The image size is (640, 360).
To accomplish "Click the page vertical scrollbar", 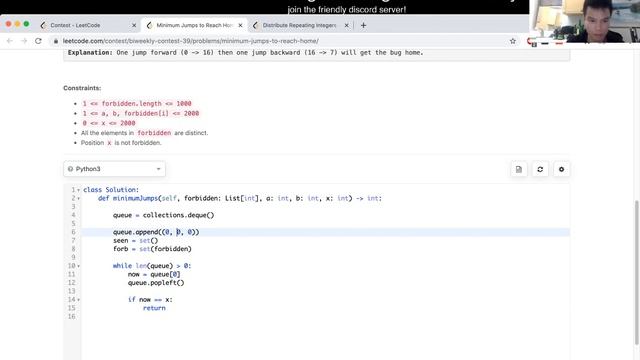I will (x=637, y=273).
